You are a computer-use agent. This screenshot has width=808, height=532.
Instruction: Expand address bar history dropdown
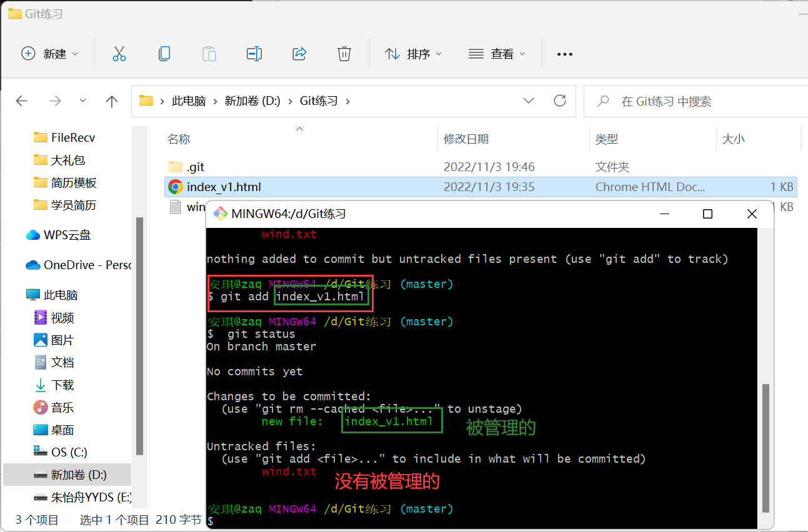pos(529,101)
